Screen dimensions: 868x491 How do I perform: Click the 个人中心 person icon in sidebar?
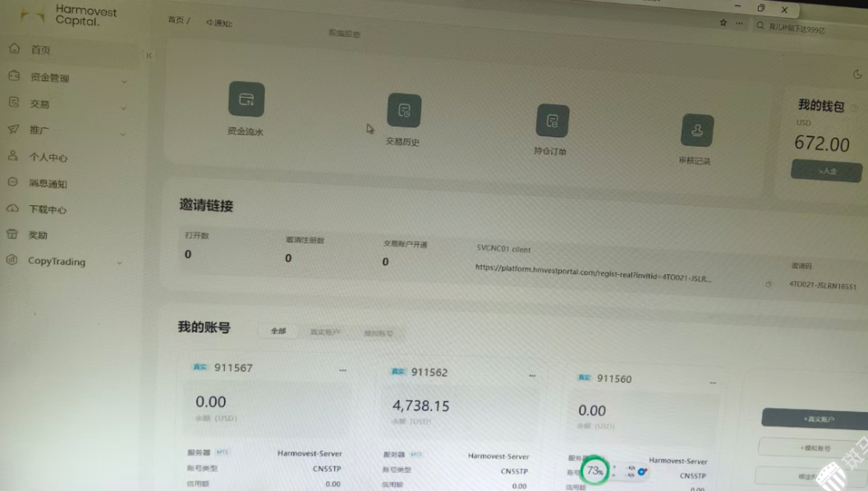click(13, 155)
